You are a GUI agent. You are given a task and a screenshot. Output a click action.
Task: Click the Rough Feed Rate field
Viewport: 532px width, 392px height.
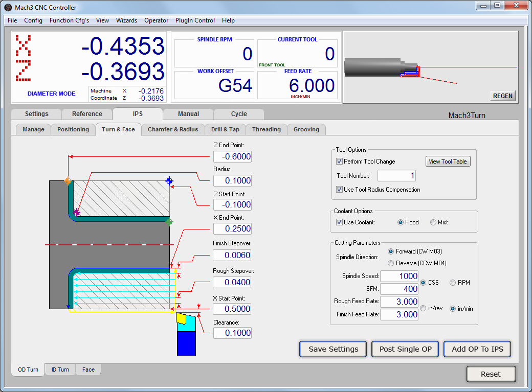[x=400, y=302]
